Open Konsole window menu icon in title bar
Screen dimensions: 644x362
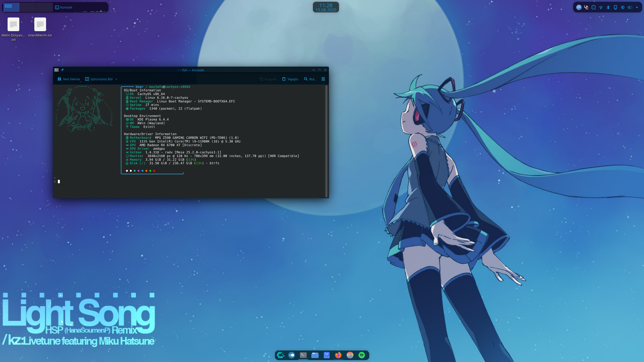(x=57, y=70)
